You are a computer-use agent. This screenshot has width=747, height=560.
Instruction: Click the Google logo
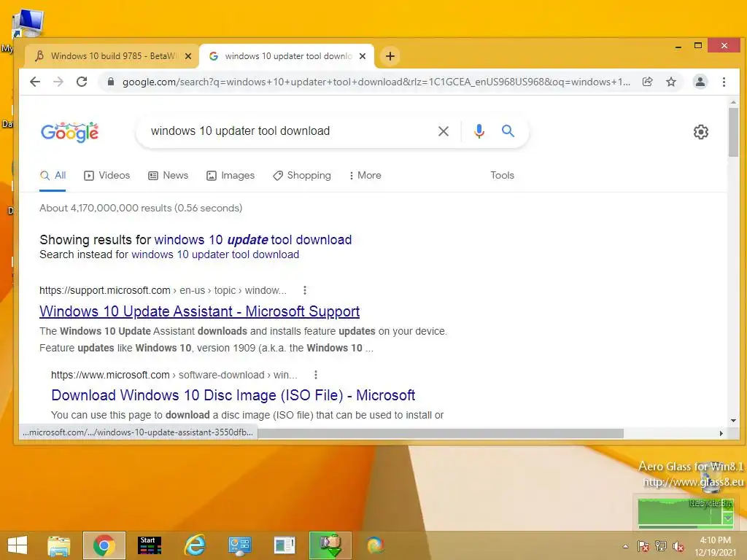(69, 132)
